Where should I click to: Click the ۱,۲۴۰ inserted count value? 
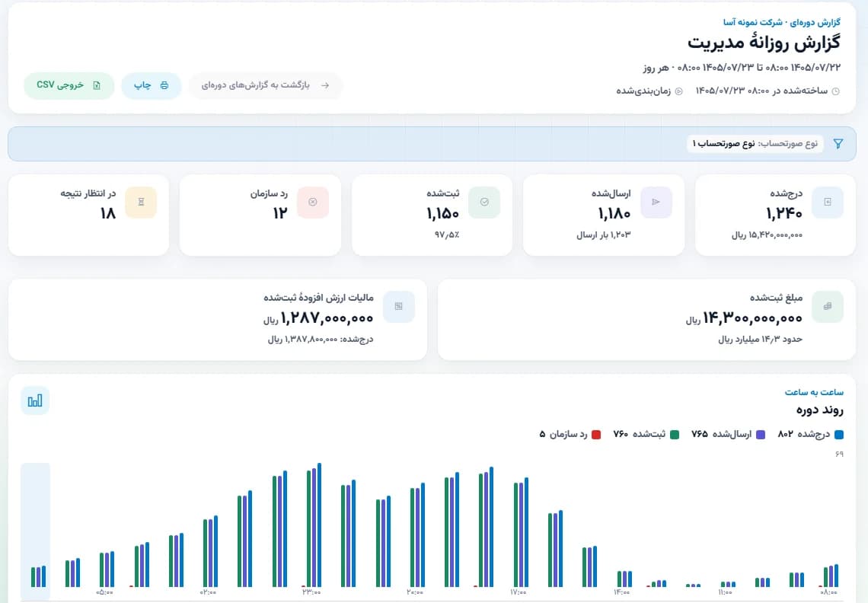(x=784, y=213)
